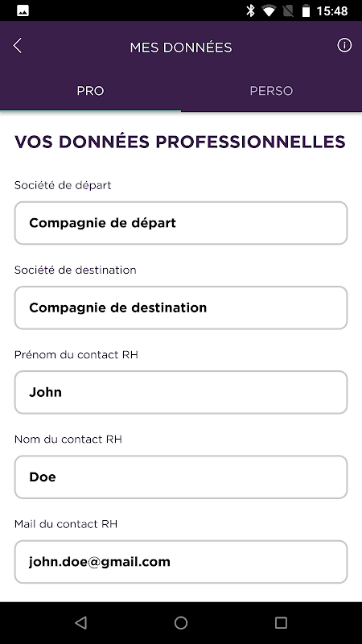Edit the Mail du contact RH field
The height and width of the screenshot is (644, 362).
coord(181,561)
